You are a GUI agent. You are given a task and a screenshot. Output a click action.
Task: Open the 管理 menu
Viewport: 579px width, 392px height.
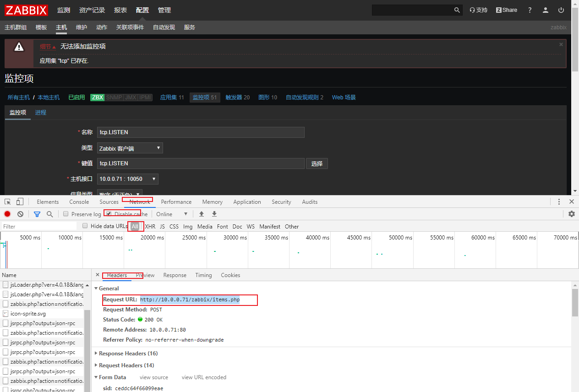164,10
